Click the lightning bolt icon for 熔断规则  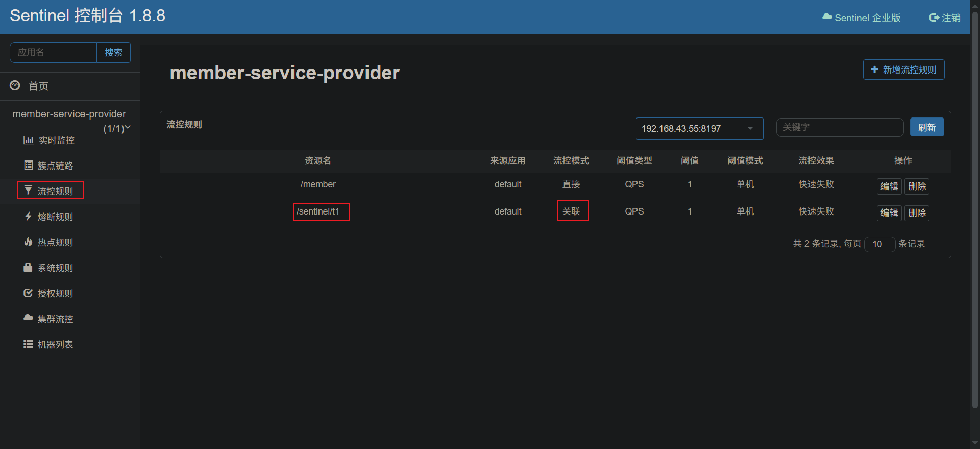(29, 216)
